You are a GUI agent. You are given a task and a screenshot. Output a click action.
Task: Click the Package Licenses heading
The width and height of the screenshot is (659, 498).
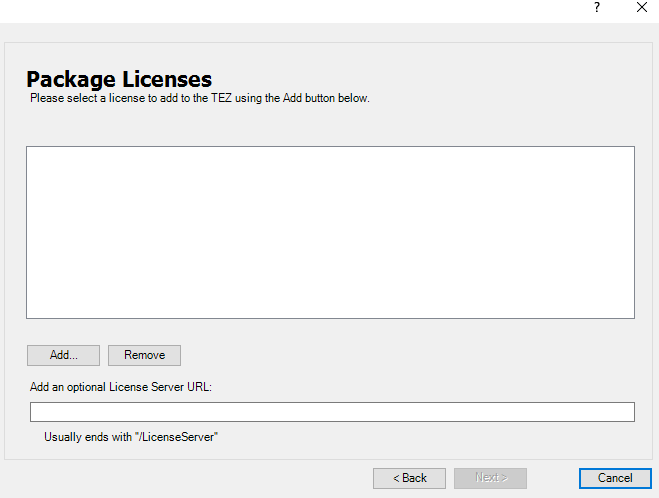(x=119, y=79)
